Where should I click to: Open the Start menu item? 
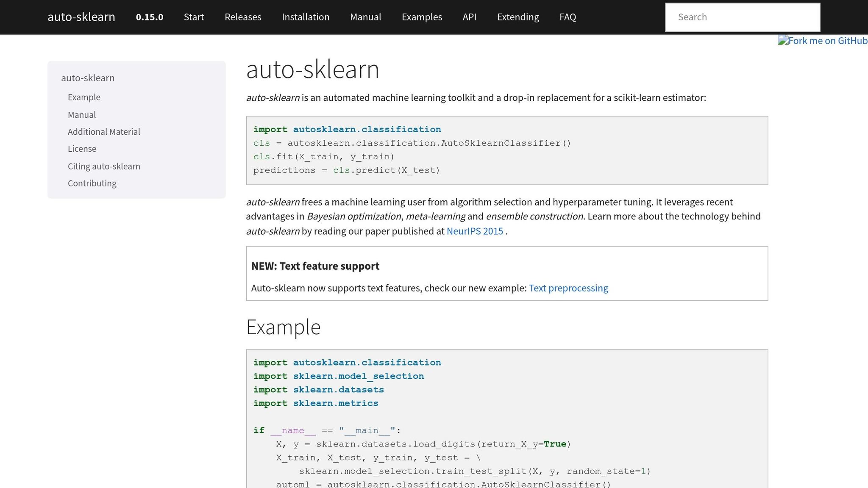coord(194,17)
